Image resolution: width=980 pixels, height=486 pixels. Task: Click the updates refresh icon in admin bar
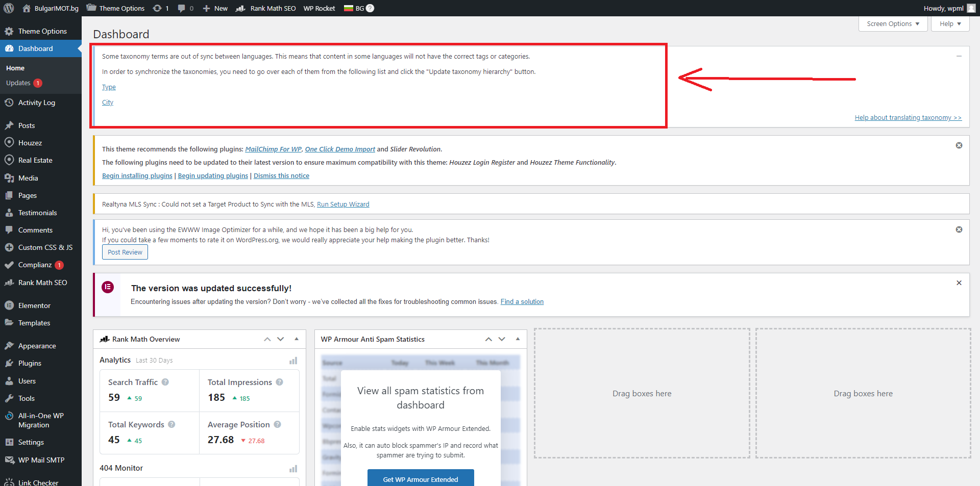(157, 8)
